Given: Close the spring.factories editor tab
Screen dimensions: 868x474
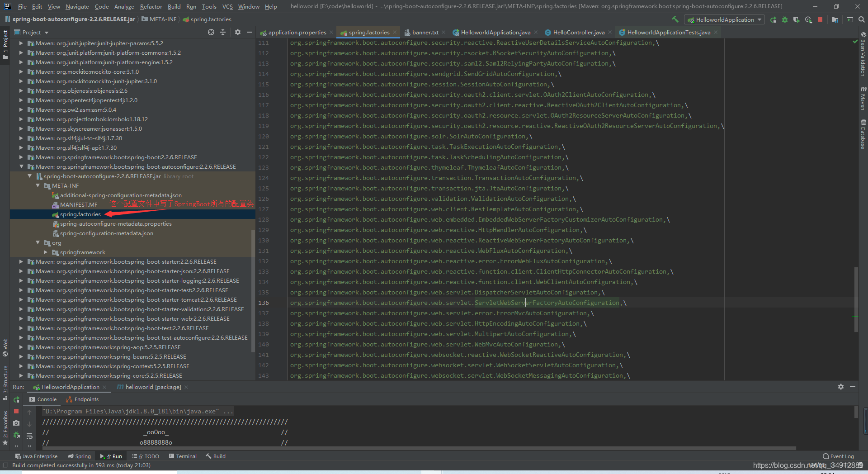Looking at the screenshot, I should click(395, 32).
